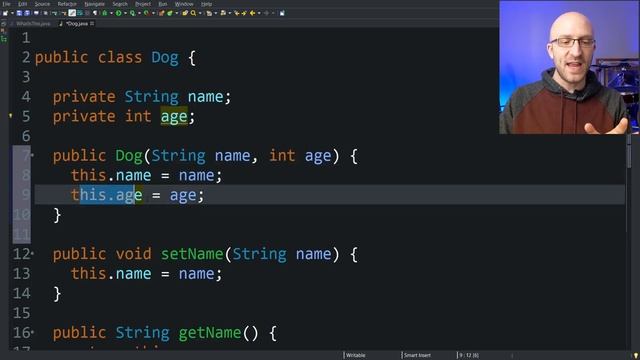Open the File menu
This screenshot has width=640, height=360.
click(7, 4)
